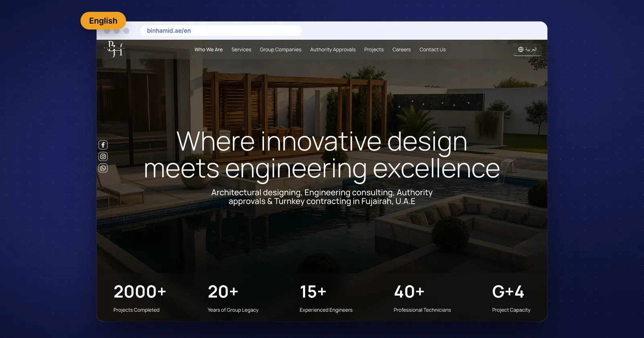644x338 pixels.
Task: Open the Careers page
Action: pyautogui.click(x=401, y=49)
